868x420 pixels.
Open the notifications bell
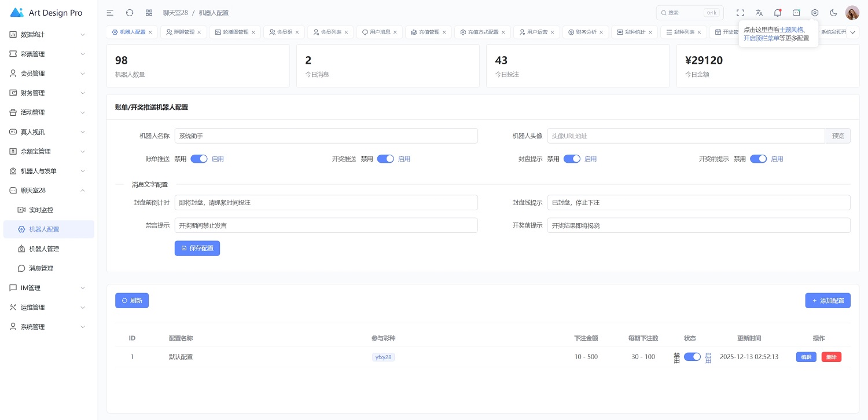point(777,13)
